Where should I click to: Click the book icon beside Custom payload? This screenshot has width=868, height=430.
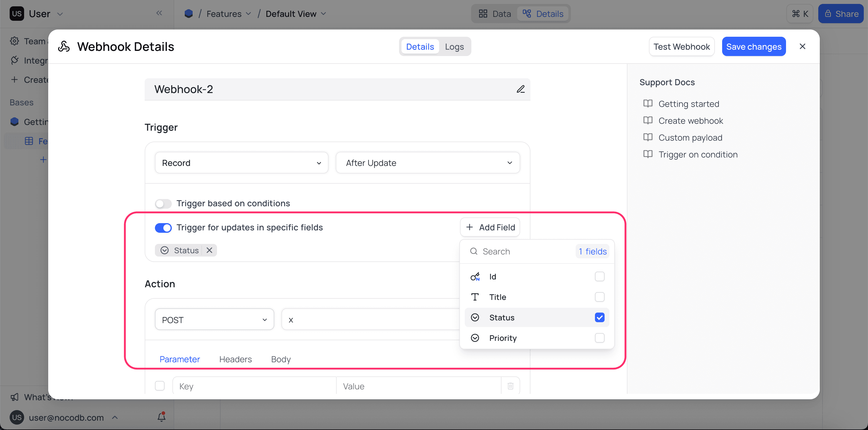pyautogui.click(x=648, y=137)
